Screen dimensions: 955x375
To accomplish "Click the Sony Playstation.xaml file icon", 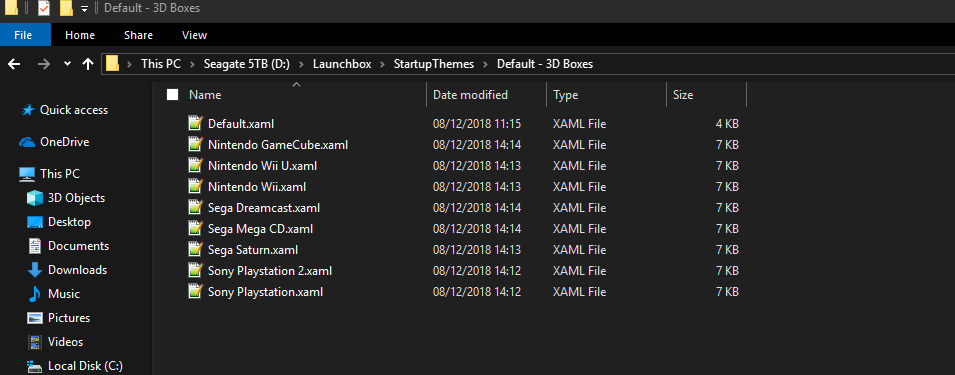I will 195,292.
